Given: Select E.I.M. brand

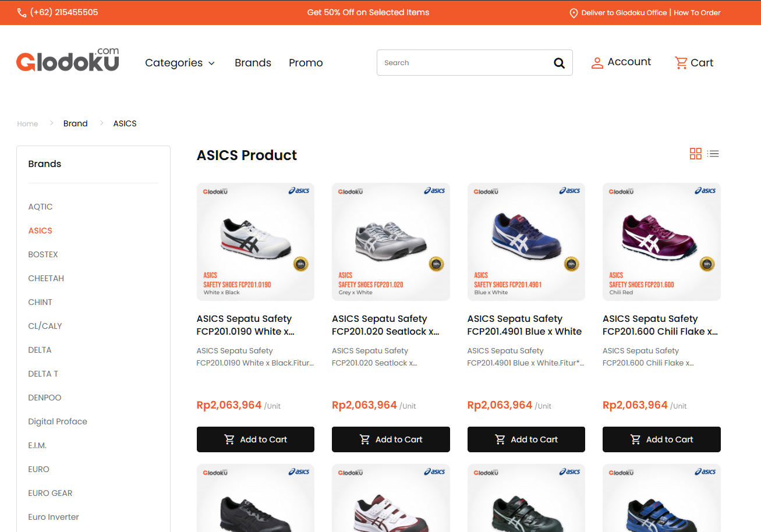Looking at the screenshot, I should pos(37,445).
